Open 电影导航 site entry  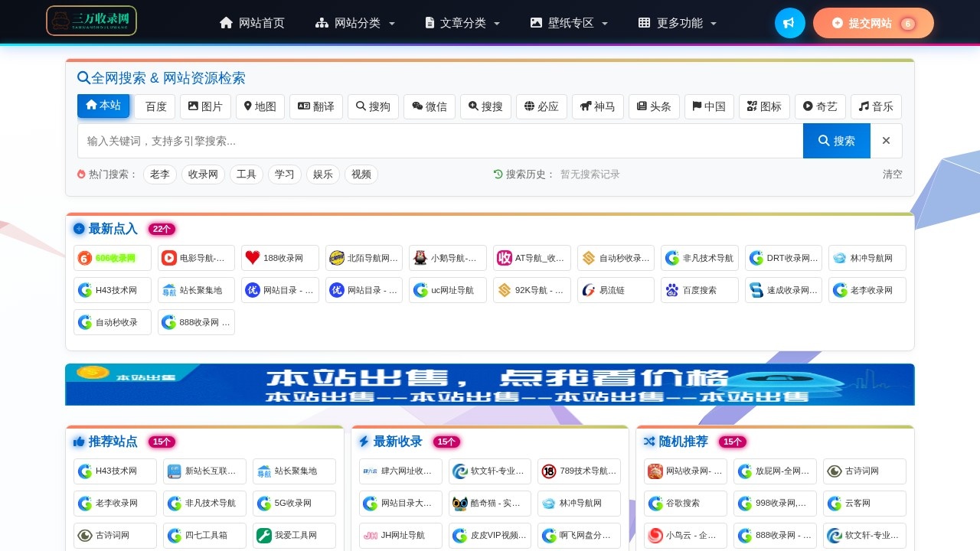click(197, 258)
